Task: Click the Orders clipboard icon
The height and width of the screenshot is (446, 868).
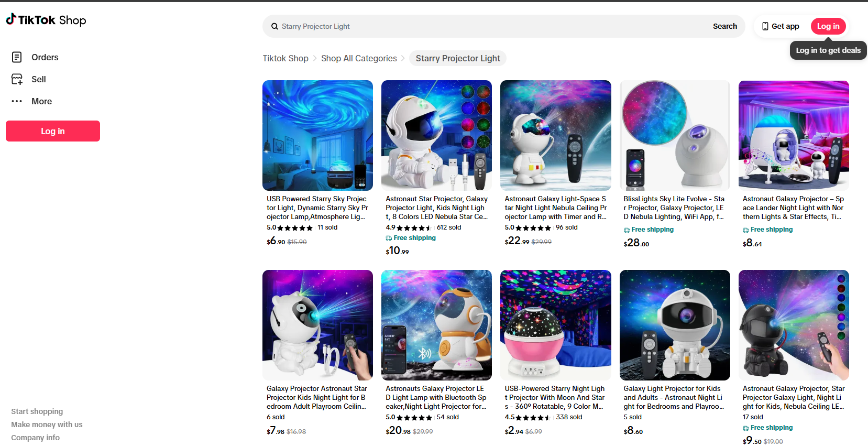Action: (17, 57)
